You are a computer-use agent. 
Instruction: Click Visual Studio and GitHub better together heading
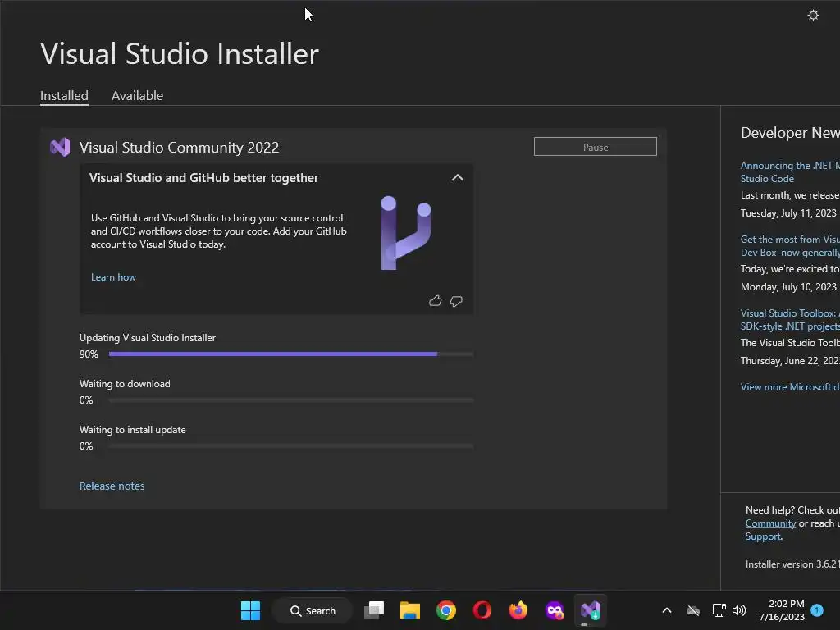pyautogui.click(x=203, y=178)
